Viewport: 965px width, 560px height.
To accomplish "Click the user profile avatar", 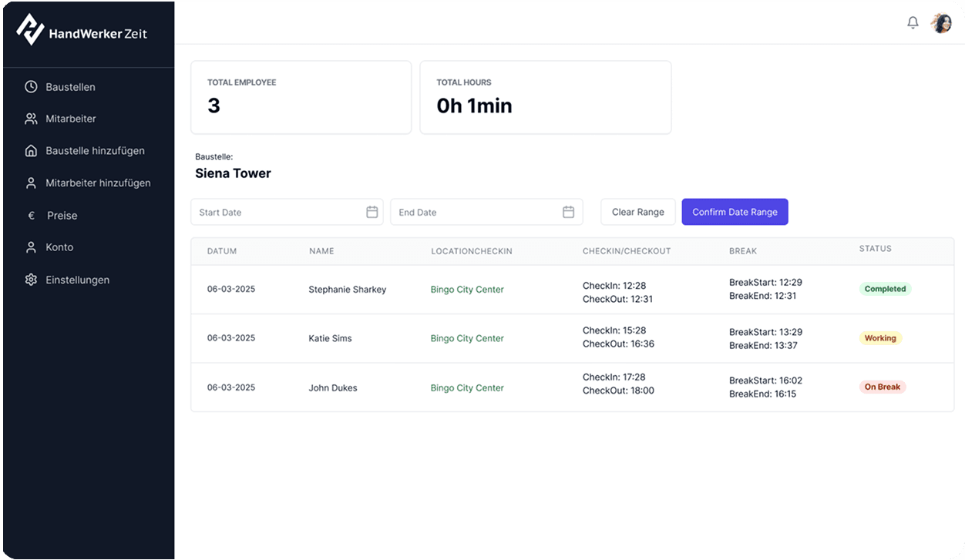I will pyautogui.click(x=940, y=23).
